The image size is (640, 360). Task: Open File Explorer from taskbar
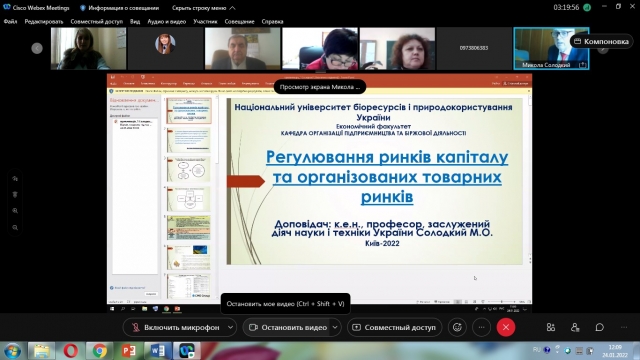coord(41,351)
